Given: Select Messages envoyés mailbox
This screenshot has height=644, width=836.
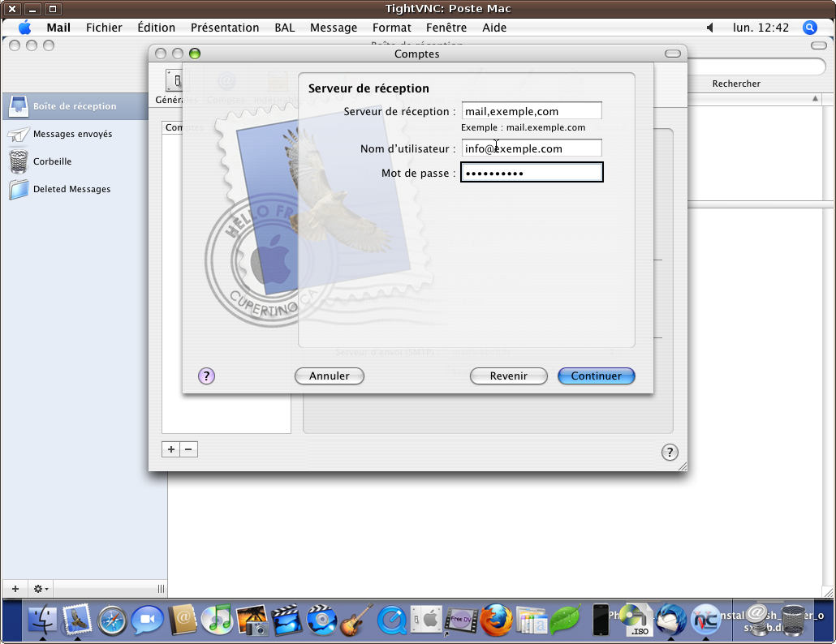Looking at the screenshot, I should tap(72, 134).
